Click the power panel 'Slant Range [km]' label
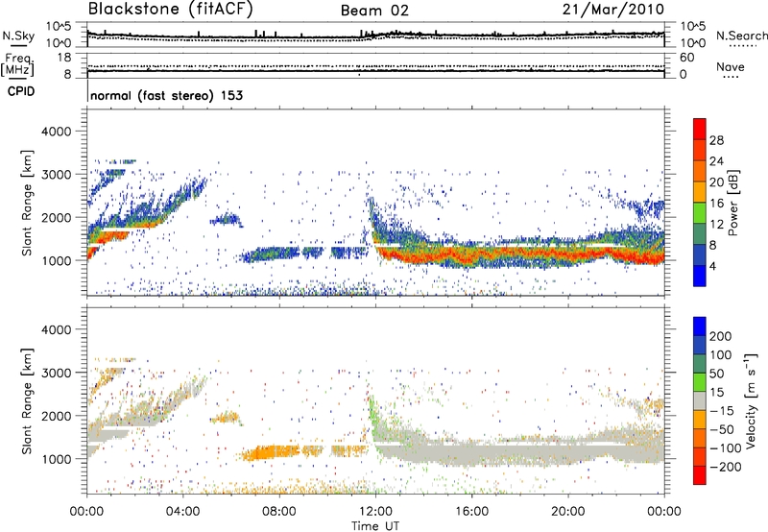Image resolution: width=768 pixels, height=532 pixels. tap(27, 203)
